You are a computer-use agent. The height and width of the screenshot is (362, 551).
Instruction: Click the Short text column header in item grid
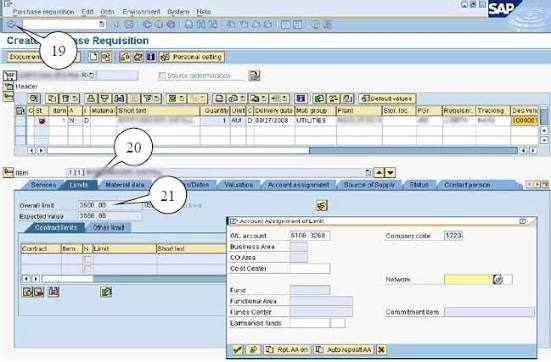(158, 111)
